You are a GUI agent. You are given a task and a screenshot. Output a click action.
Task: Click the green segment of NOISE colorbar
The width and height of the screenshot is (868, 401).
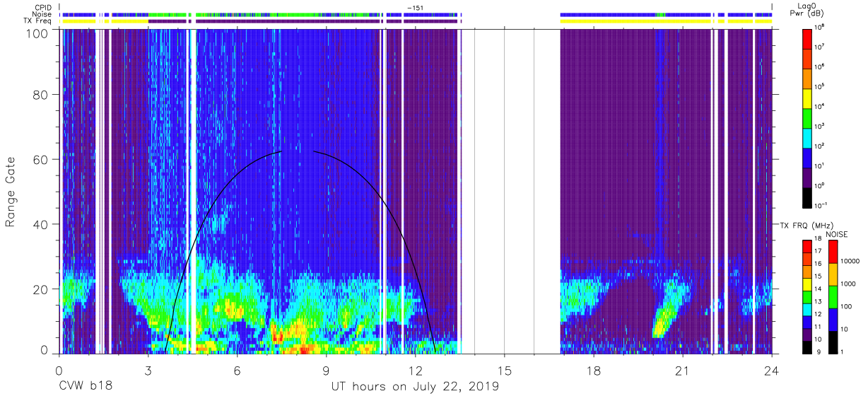point(833,296)
